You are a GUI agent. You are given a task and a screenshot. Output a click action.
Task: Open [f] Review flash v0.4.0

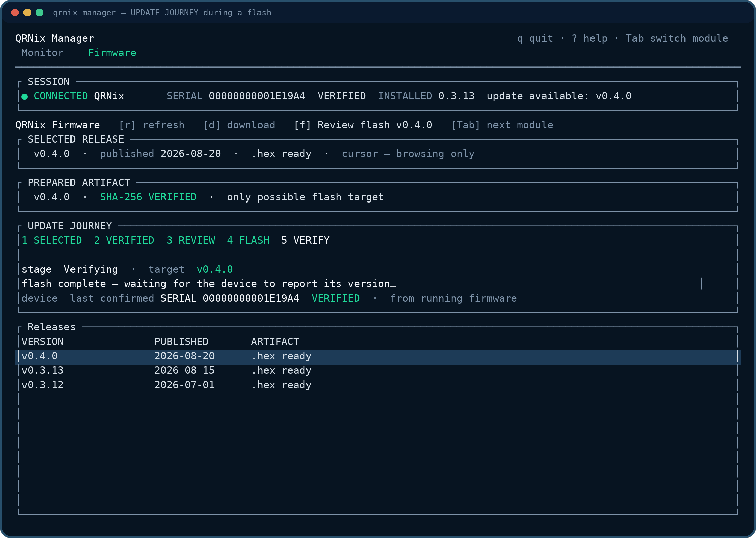pyautogui.click(x=363, y=125)
